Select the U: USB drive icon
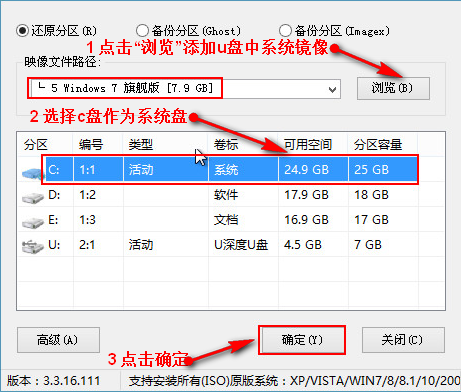Screen dimensions: 461x392 [x=33, y=247]
